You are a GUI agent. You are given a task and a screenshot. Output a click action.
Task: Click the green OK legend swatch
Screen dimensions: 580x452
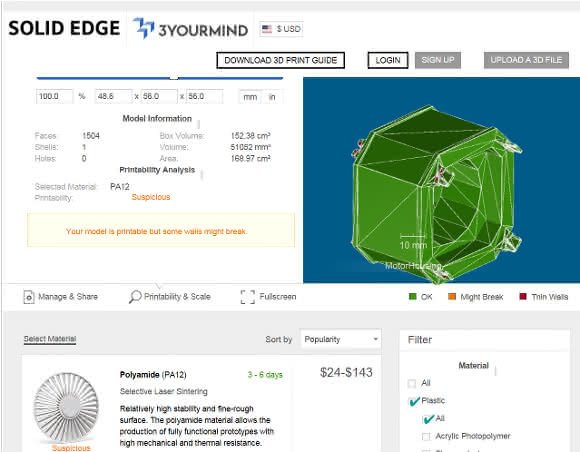tap(412, 296)
